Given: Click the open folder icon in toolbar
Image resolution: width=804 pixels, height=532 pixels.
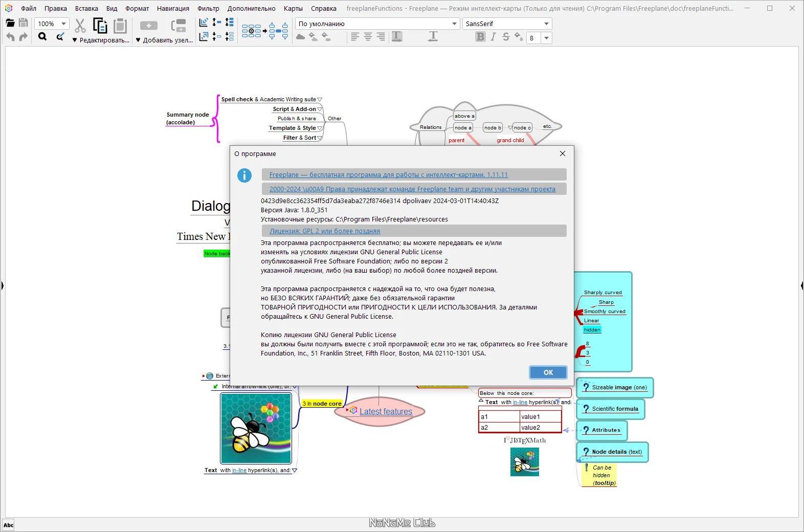Looking at the screenshot, I should (10, 23).
